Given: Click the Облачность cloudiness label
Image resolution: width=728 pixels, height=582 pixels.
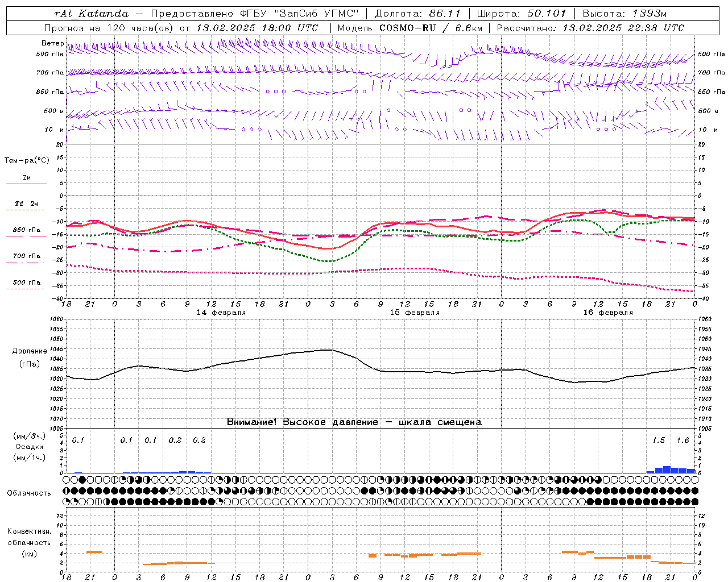Looking at the screenshot, I should (x=29, y=493).
